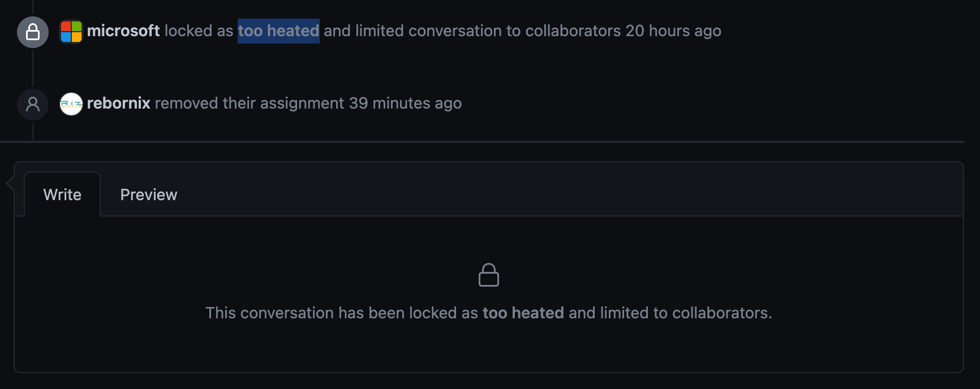
Task: Switch to the Write tab
Action: tap(62, 195)
